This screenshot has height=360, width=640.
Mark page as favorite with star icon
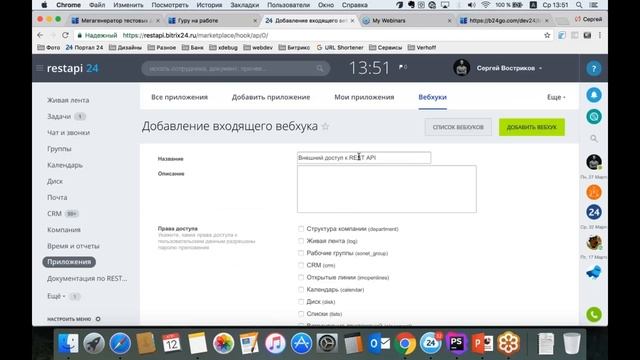coord(325,127)
